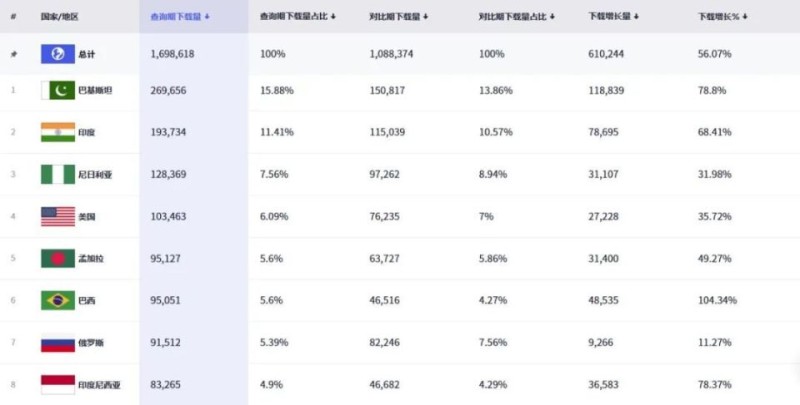Click the pin icon in 总计 row

pos(14,55)
